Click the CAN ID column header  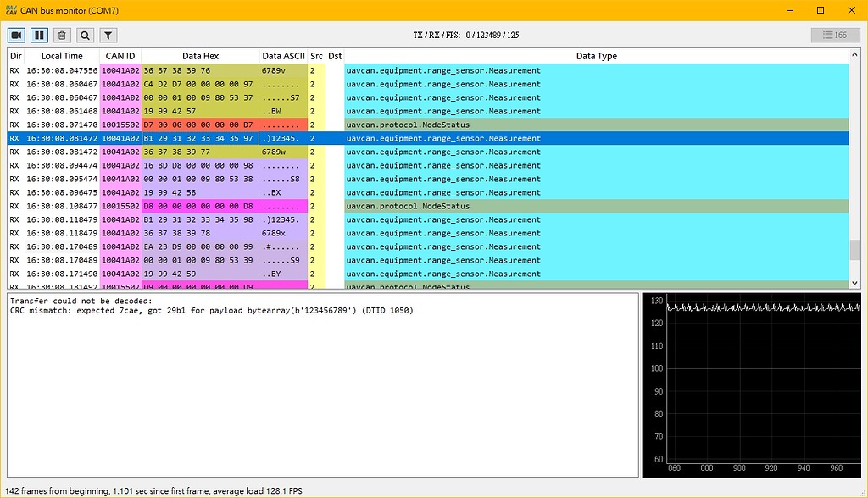(x=120, y=56)
